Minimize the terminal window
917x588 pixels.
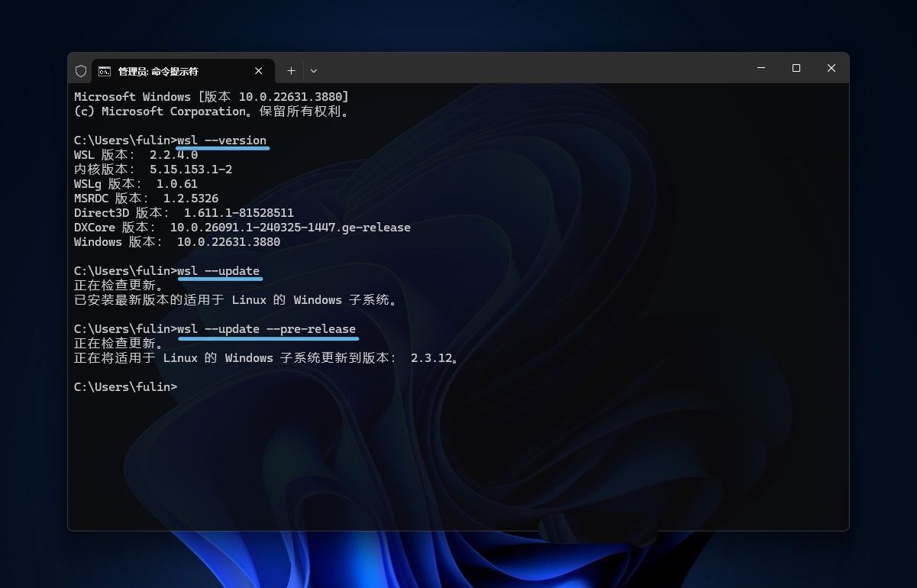pyautogui.click(x=761, y=68)
